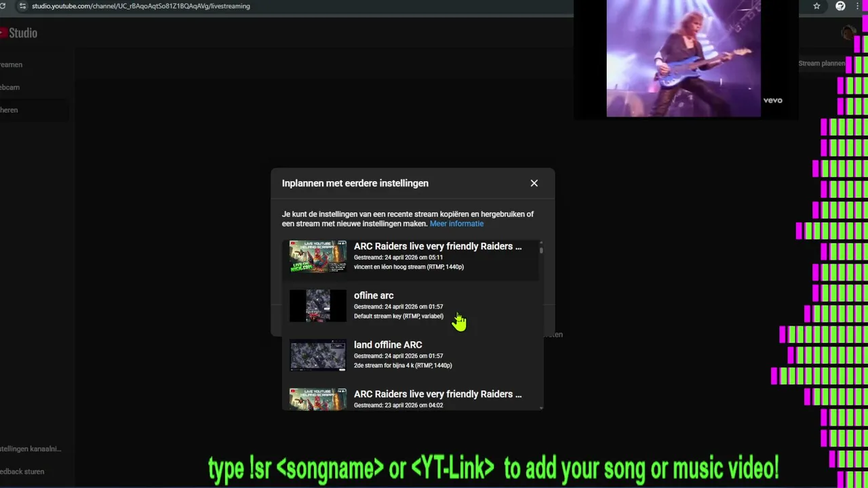868x488 pixels.
Task: Select ARC Raiders stream from 23 april 04:02
Action: pyautogui.click(x=412, y=399)
